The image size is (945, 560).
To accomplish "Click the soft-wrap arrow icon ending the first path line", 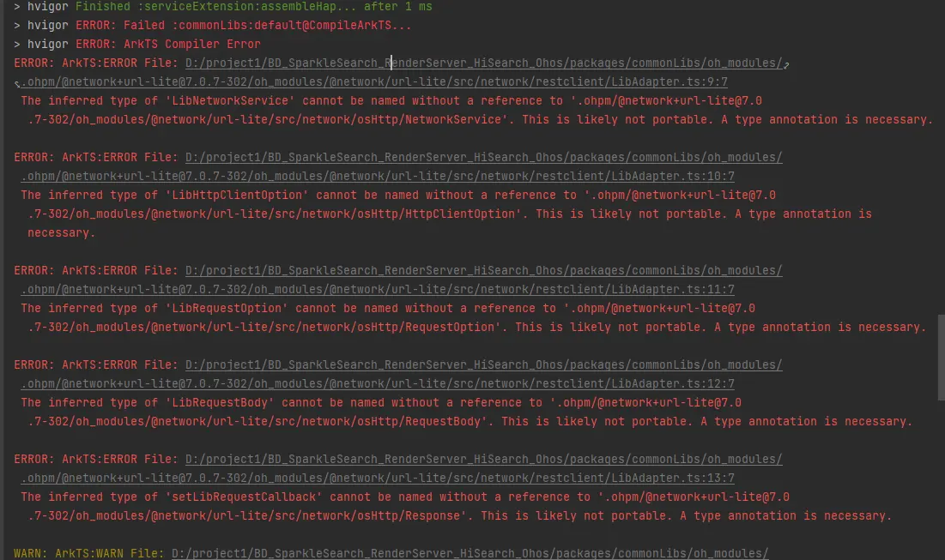I will (786, 64).
